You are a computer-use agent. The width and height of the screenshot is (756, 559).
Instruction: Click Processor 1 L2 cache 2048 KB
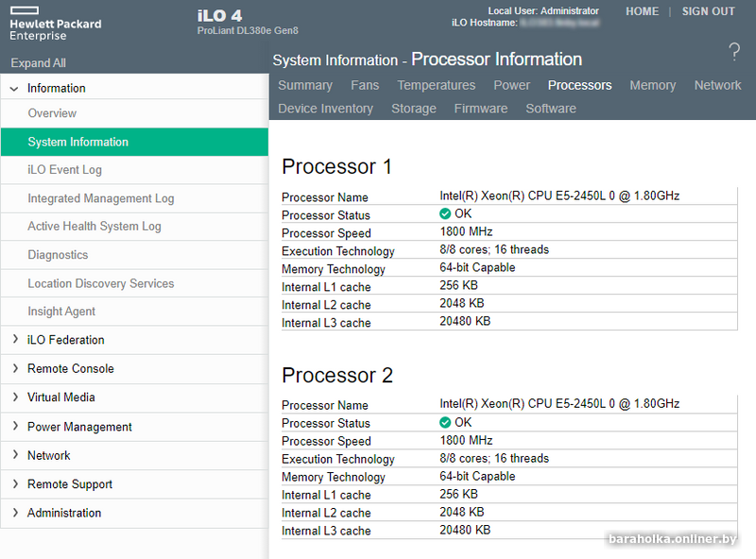[462, 303]
